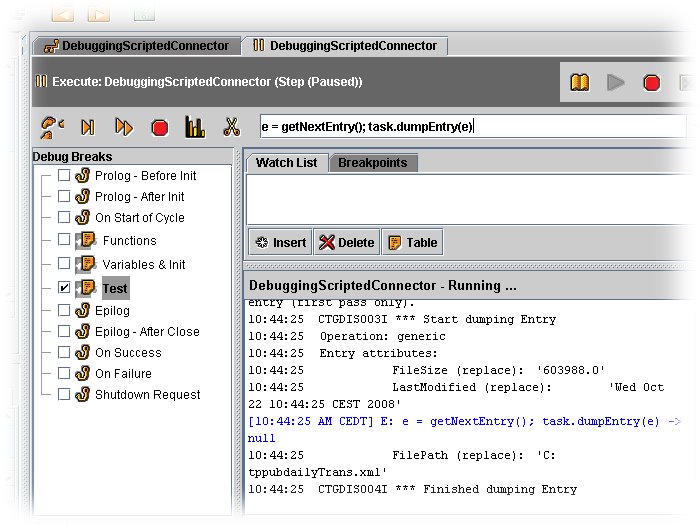
Task: Open the Breakpoints tab
Action: (373, 163)
